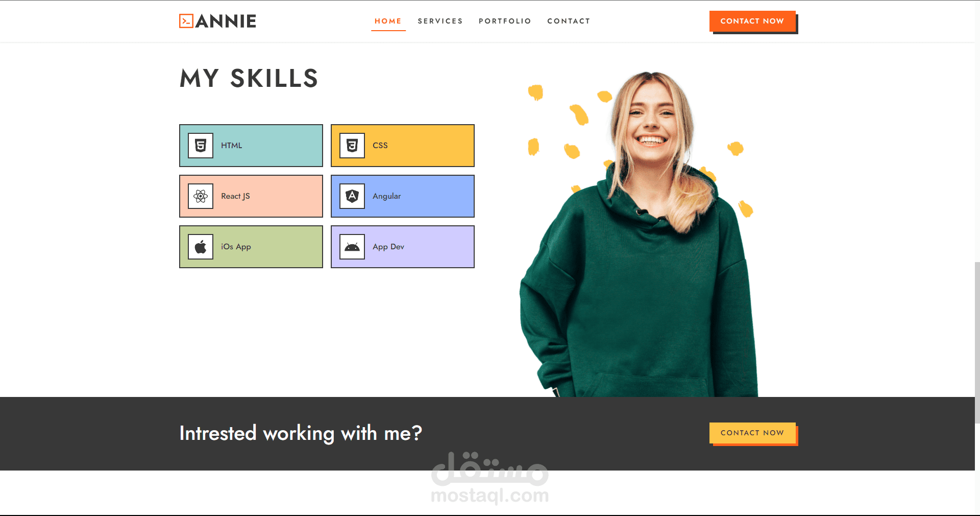Select the teal HTML skill card
Screen dimensions: 980x516
(x=251, y=146)
